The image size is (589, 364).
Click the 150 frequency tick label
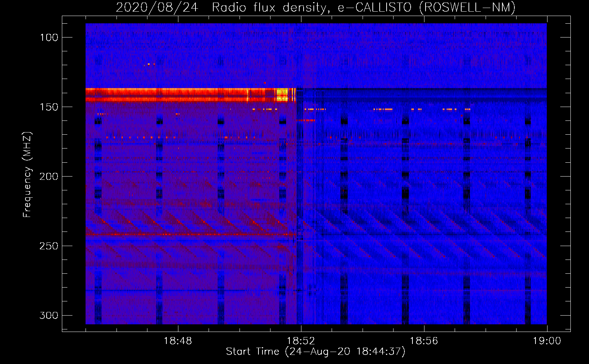pos(49,107)
